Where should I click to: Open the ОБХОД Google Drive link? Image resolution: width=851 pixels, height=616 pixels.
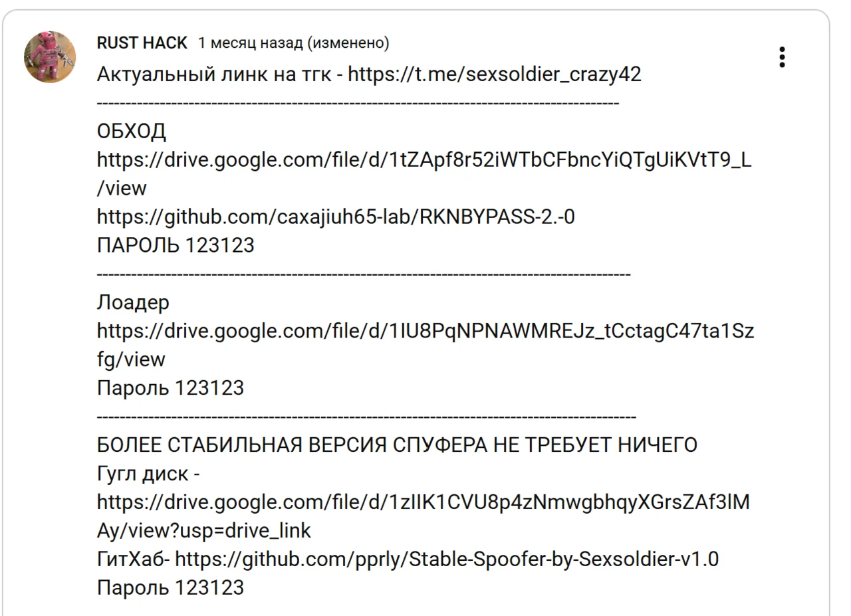point(424,160)
